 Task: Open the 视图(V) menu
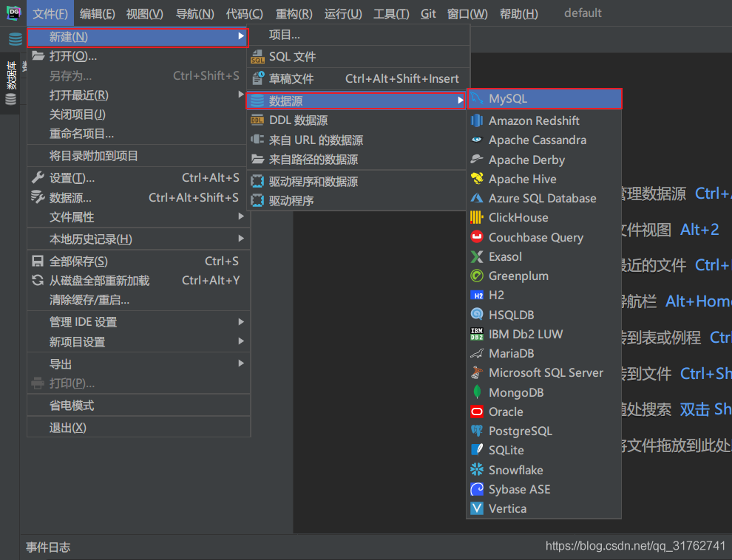[145, 13]
